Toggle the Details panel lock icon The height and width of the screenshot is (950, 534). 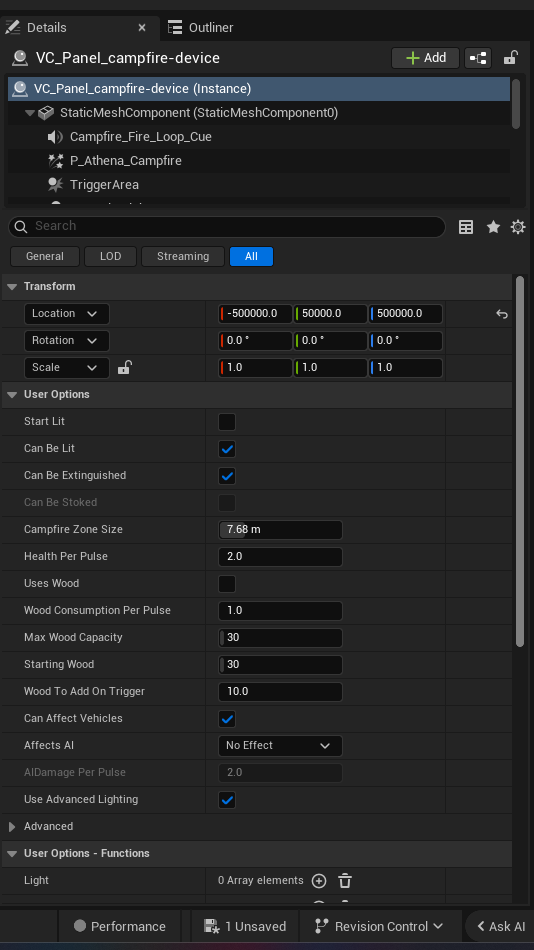(510, 58)
